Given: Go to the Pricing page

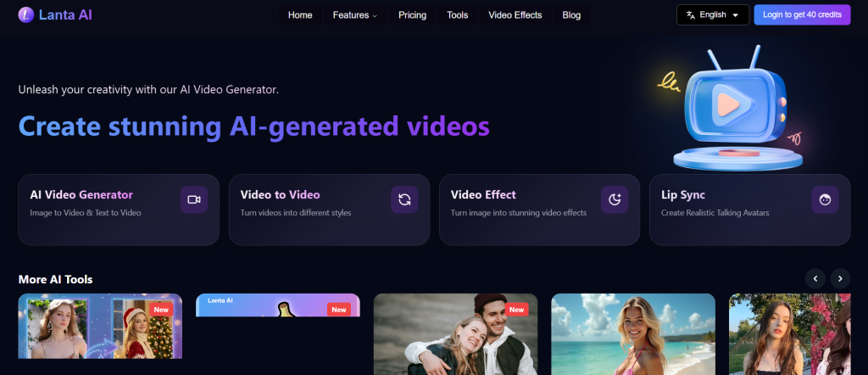Looking at the screenshot, I should tap(412, 15).
